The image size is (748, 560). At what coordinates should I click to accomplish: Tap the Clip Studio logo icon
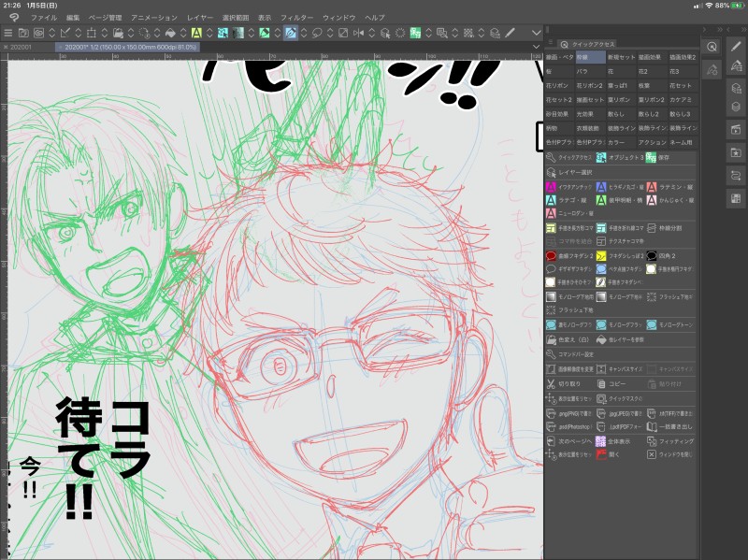coord(14,18)
